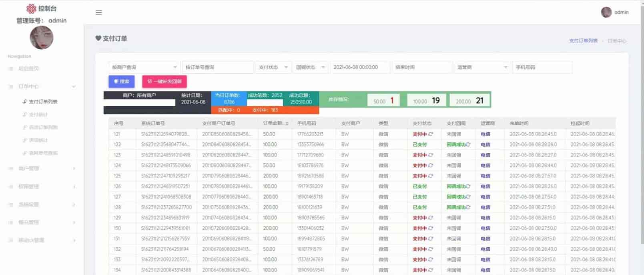Open the 运营商 carrier dropdown
The height and width of the screenshot is (275, 644).
(482, 67)
